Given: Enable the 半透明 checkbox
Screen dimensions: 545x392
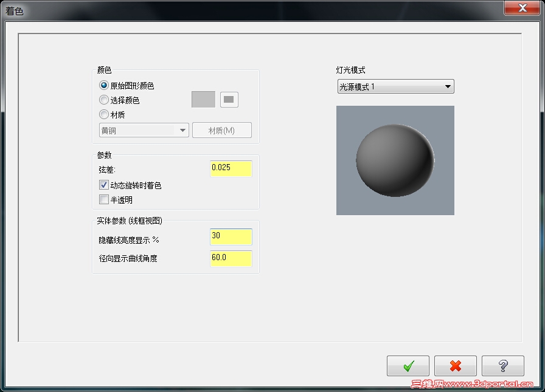Looking at the screenshot, I should (103, 198).
